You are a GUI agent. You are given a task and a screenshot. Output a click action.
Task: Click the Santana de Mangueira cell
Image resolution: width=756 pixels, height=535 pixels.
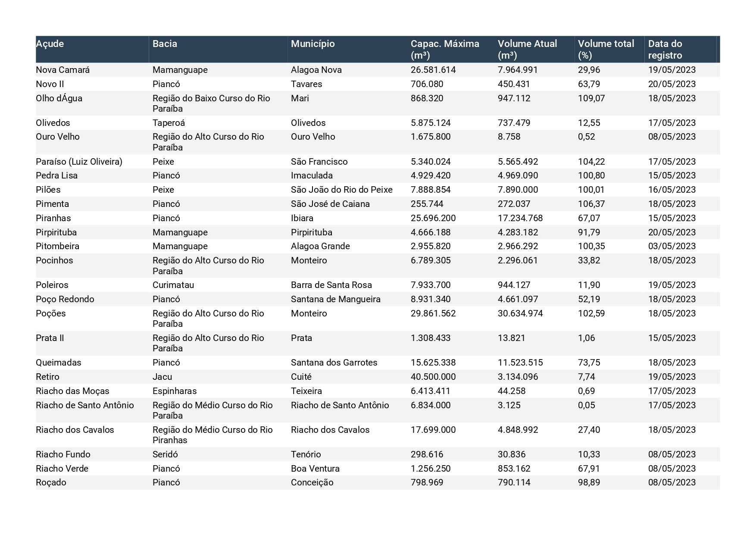336,299
